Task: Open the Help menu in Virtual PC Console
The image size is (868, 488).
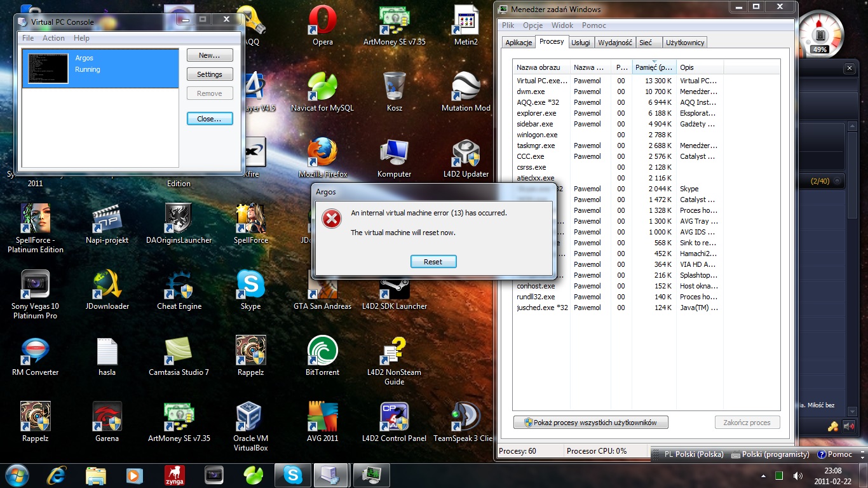Action: click(82, 38)
